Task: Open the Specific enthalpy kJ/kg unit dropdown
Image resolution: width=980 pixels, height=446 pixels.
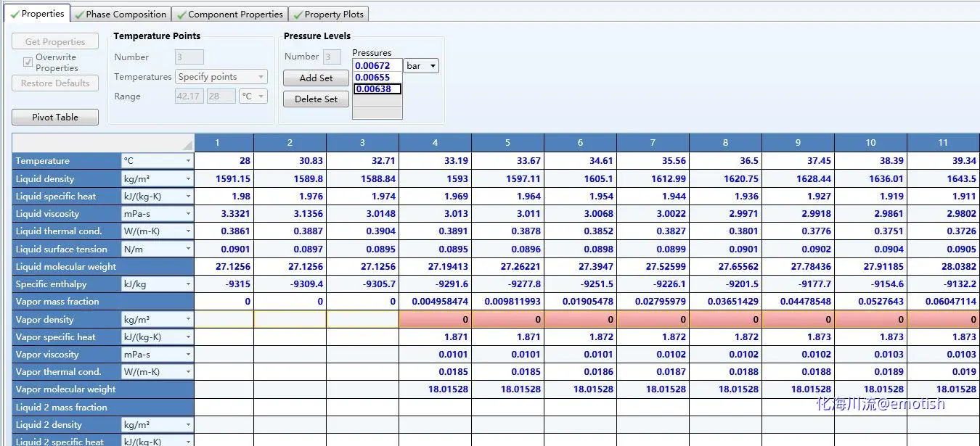Action: tap(158, 284)
